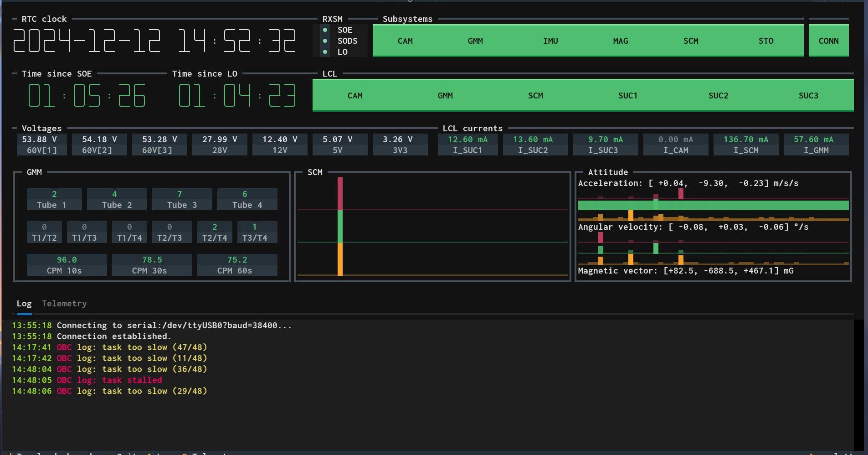Toggle the CAM entry in the LCL panel
The image size is (868, 455).
pos(355,96)
